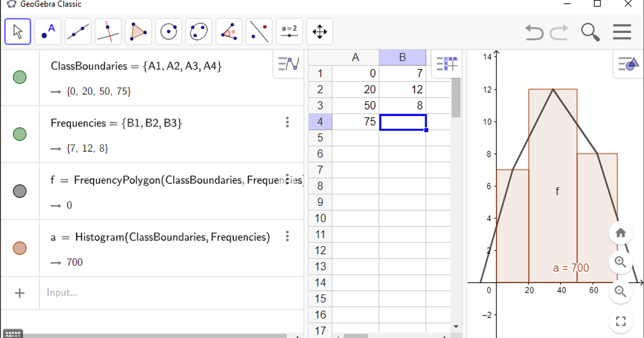Select the Polygon tool

point(138,31)
